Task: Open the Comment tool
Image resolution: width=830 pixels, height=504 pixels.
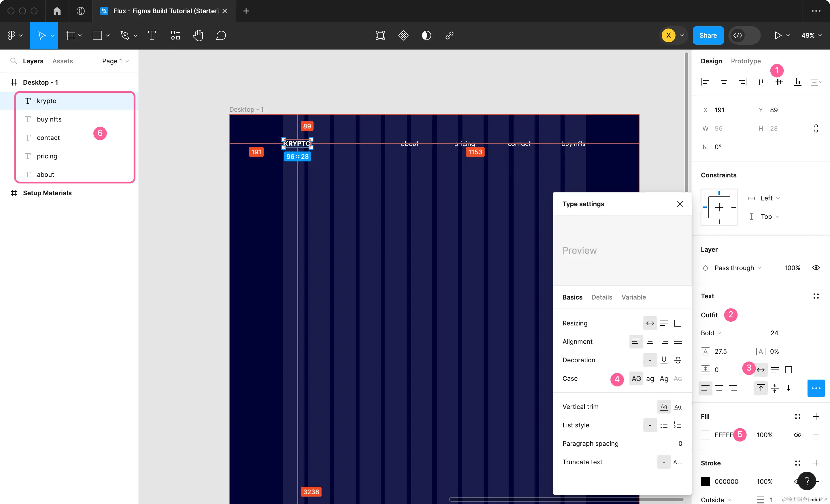Action: coord(221,35)
